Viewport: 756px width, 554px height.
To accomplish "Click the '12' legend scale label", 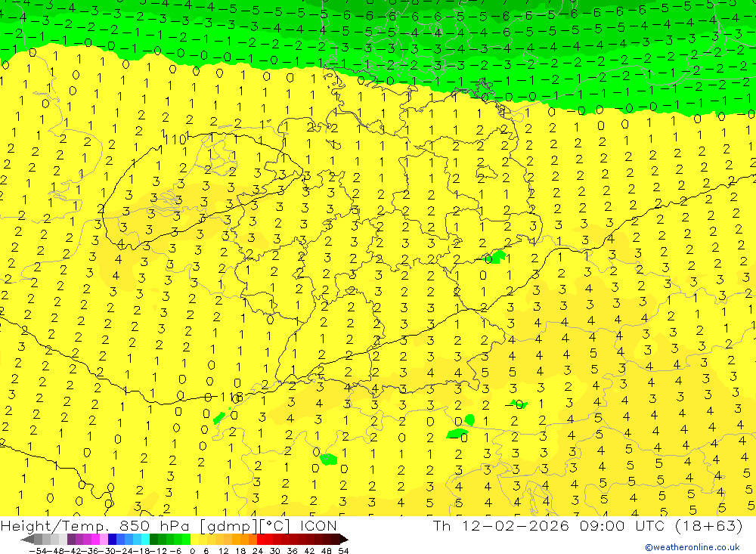I will click(x=223, y=551).
